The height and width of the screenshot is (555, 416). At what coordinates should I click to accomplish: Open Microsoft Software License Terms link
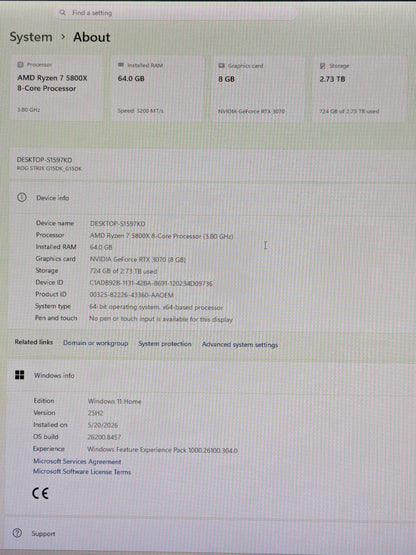(x=82, y=471)
